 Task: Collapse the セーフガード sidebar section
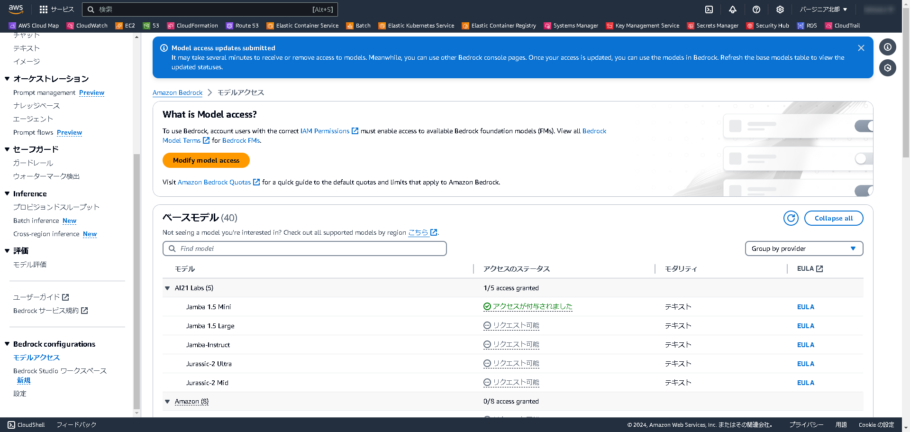tap(7, 150)
